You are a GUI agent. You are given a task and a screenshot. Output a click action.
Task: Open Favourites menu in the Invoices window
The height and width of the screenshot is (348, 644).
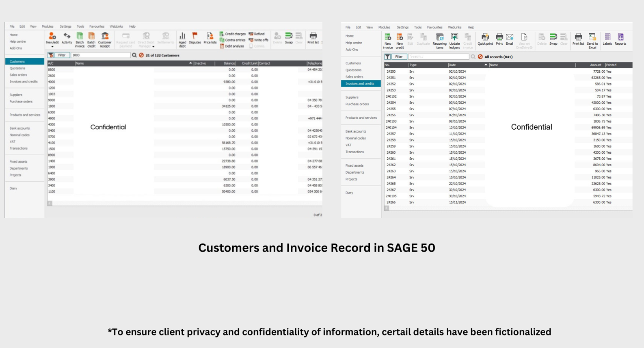click(434, 27)
